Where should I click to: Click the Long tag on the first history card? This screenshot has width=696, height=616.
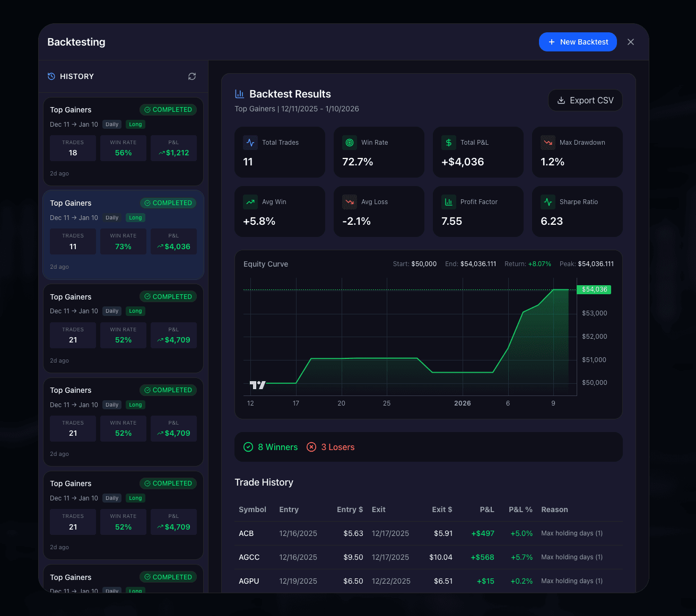pyautogui.click(x=135, y=124)
